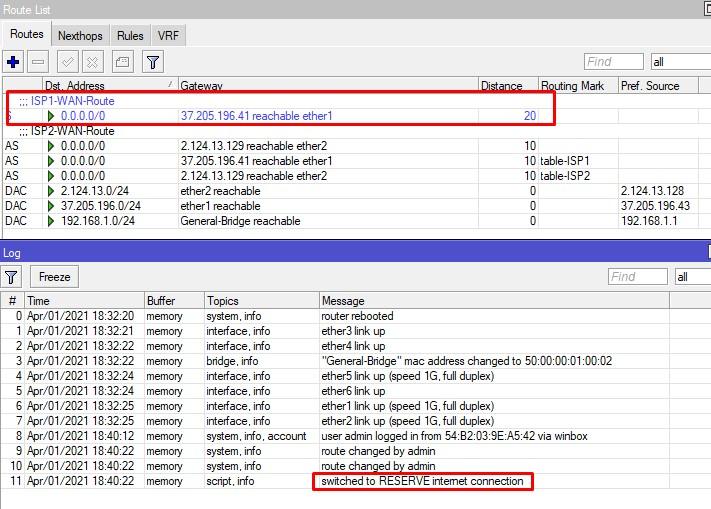This screenshot has width=711, height=509.
Task: Focus the Find field in Log window
Action: [638, 276]
